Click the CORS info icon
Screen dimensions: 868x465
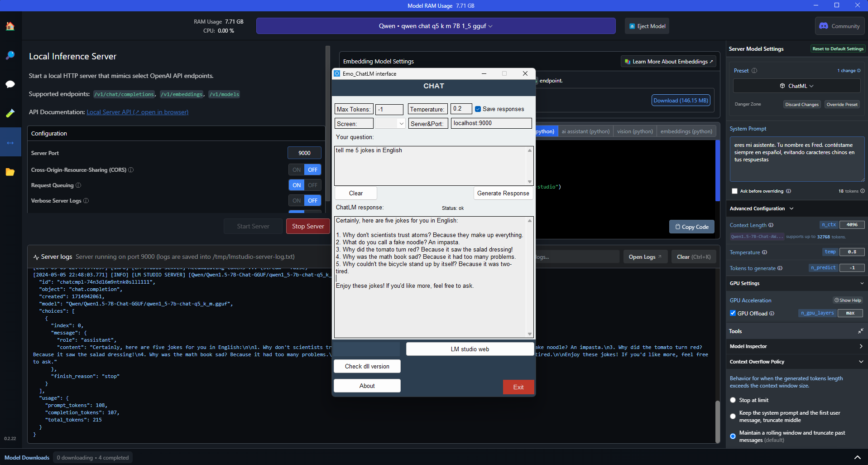point(131,170)
